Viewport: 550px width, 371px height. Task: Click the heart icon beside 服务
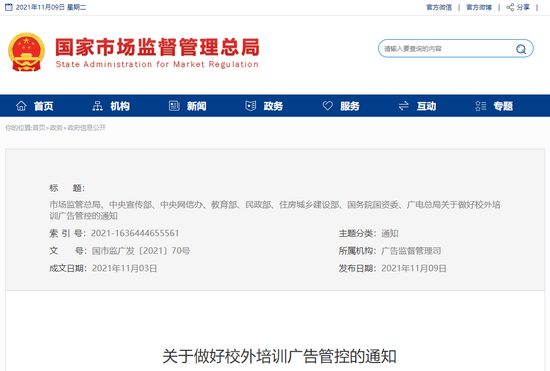(328, 106)
